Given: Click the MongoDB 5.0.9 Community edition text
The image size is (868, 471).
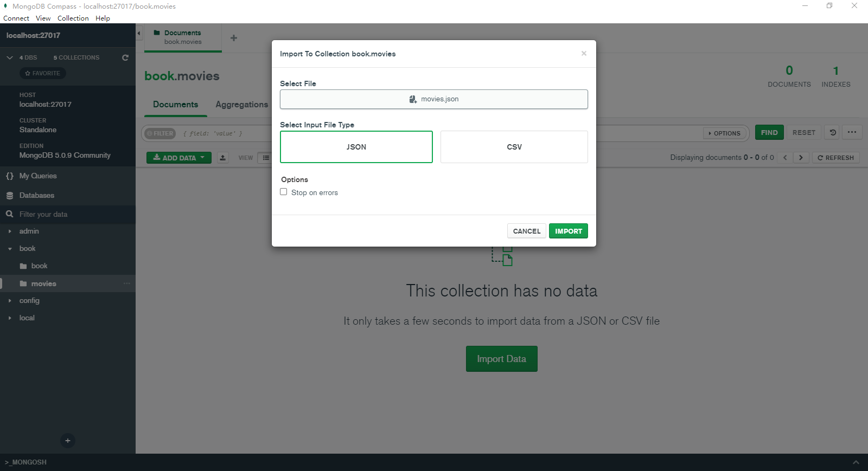Looking at the screenshot, I should 65,156.
